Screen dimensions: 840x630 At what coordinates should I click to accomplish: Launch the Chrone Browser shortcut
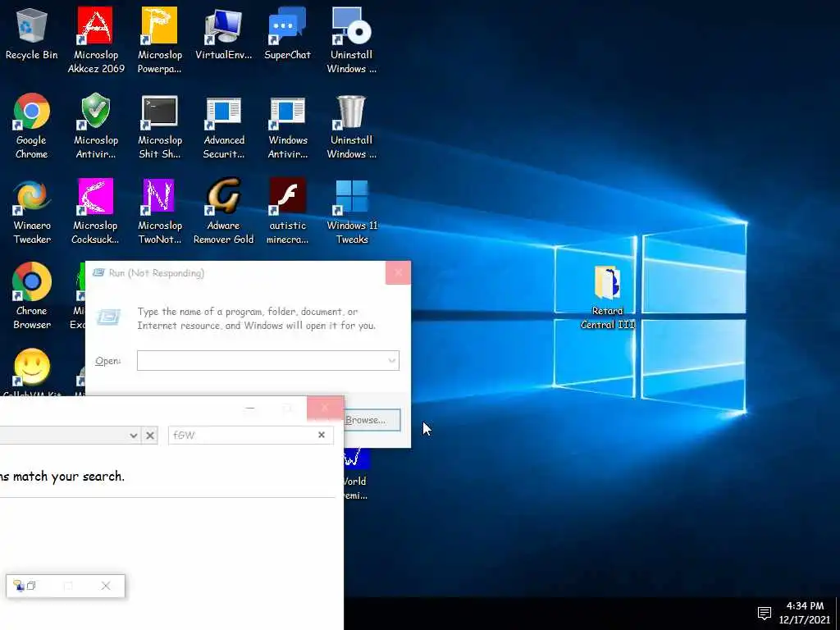click(x=32, y=295)
